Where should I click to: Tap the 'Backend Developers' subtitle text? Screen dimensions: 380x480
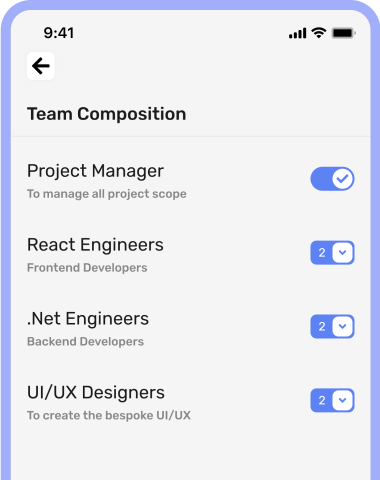[x=85, y=342]
